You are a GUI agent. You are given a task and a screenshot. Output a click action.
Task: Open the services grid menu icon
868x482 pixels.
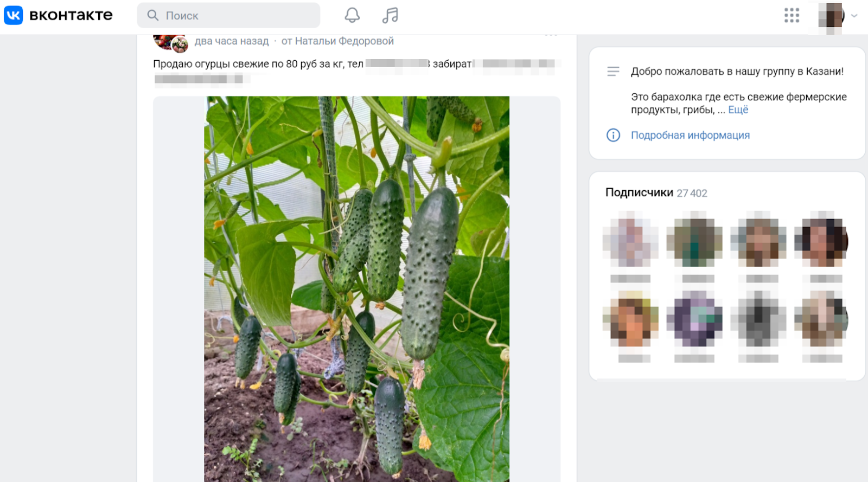coord(792,15)
